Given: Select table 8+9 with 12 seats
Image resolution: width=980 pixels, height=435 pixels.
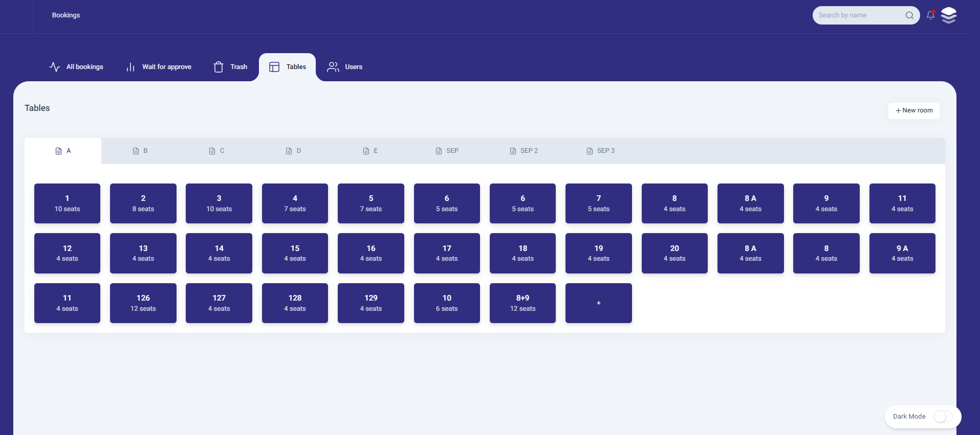Looking at the screenshot, I should pyautogui.click(x=522, y=303).
